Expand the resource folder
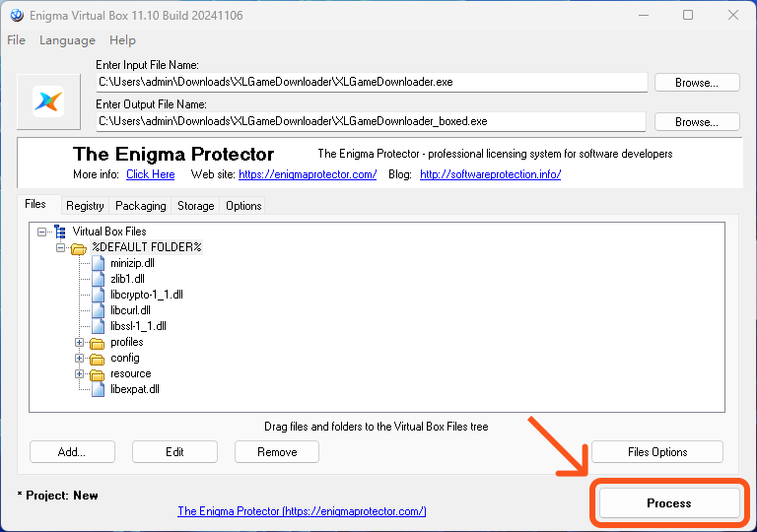The image size is (757, 532). pos(79,374)
